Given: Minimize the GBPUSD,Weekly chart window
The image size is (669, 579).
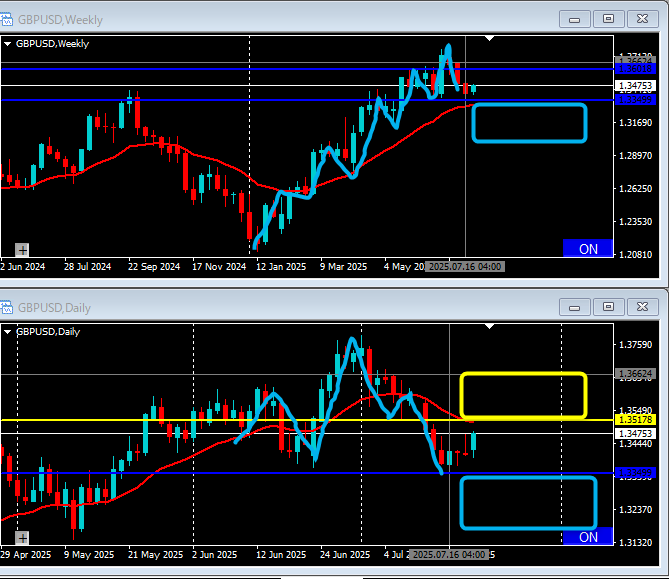Looking at the screenshot, I should tap(575, 19).
